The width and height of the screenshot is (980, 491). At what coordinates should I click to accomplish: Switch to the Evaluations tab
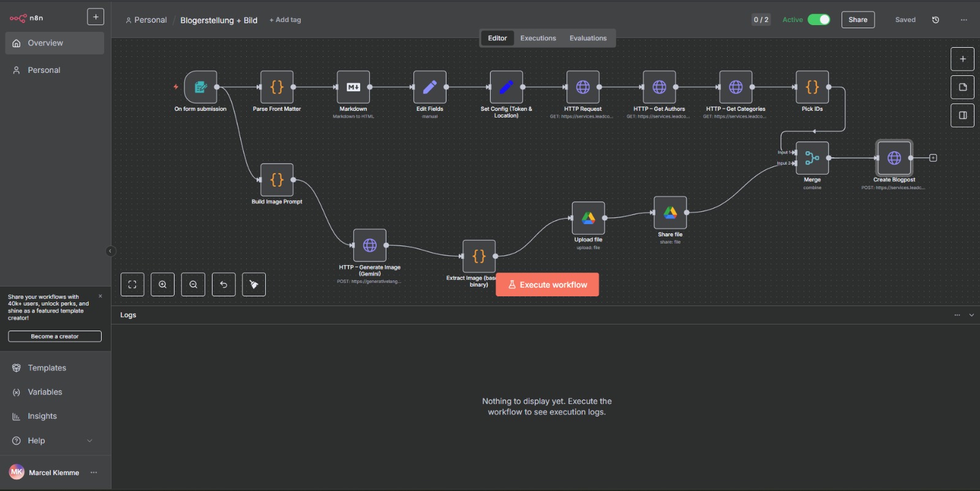click(587, 38)
